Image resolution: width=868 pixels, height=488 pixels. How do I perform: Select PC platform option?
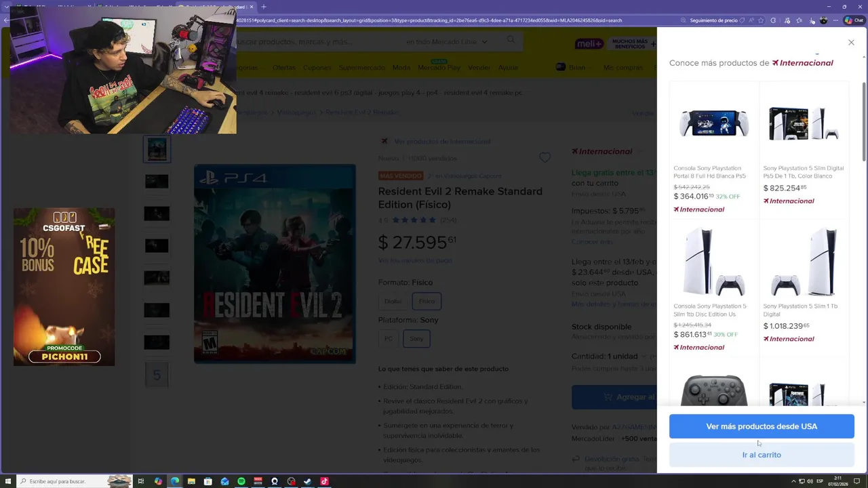tap(389, 338)
